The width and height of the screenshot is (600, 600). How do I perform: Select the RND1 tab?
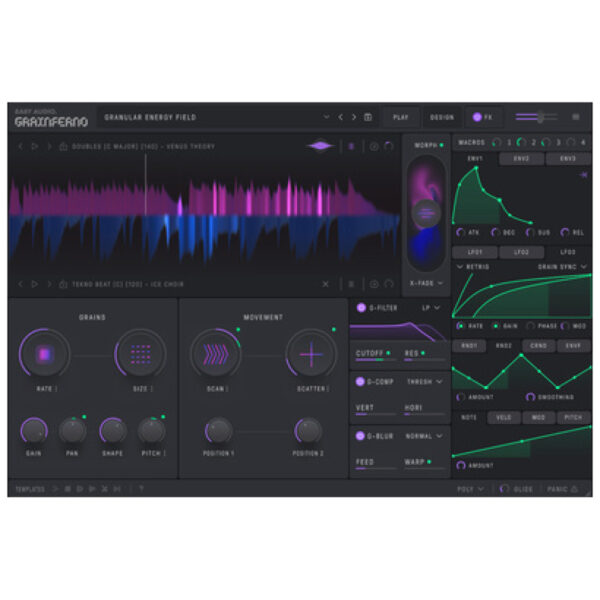(x=469, y=346)
